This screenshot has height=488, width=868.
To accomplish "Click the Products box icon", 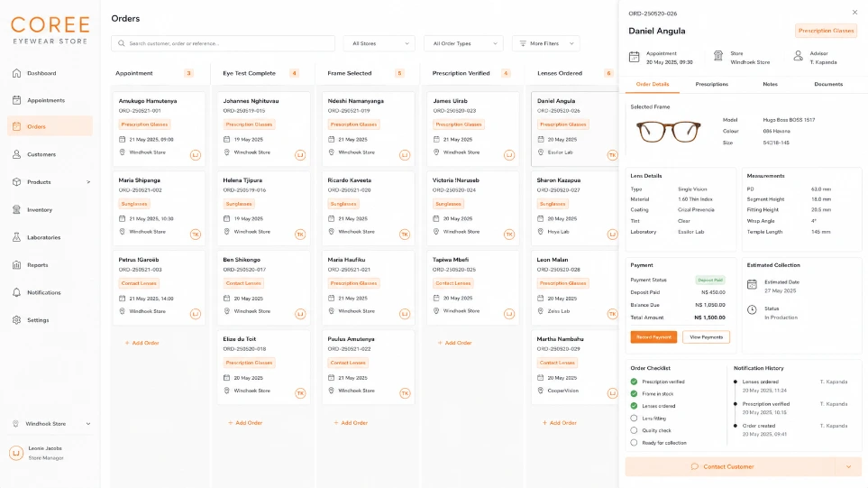I will pyautogui.click(x=16, y=181).
